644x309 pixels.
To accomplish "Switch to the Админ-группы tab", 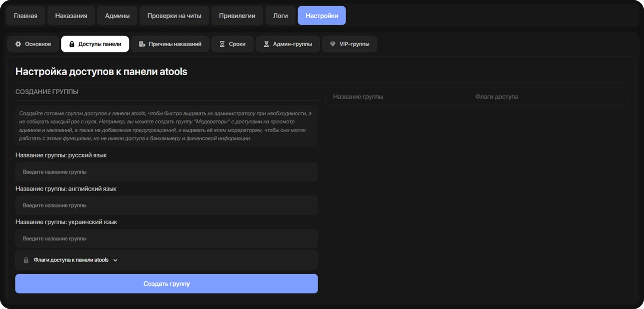I will [287, 44].
